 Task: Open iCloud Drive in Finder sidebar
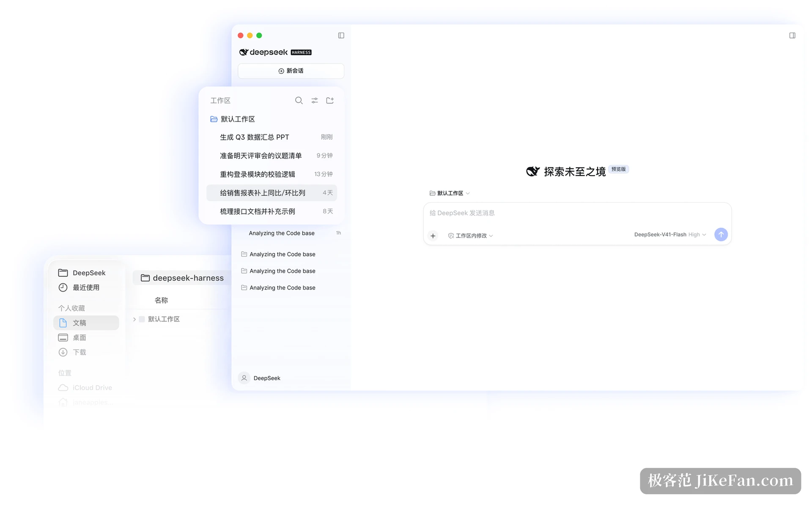click(85, 388)
